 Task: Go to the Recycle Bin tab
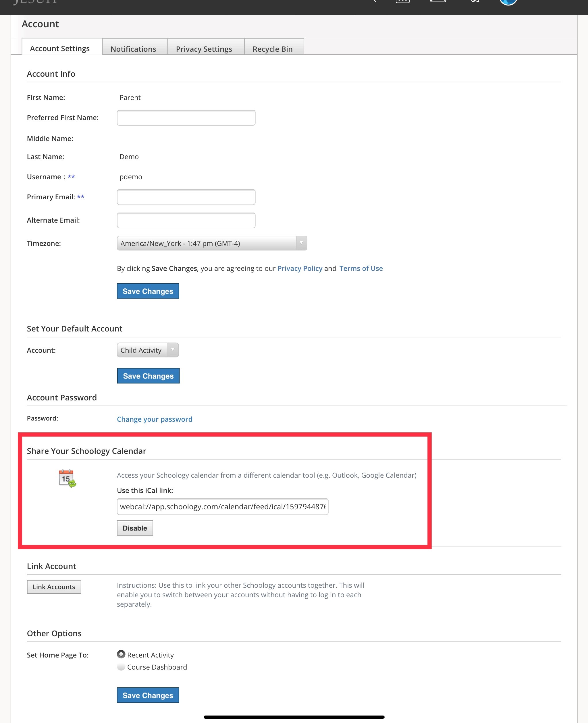273,49
